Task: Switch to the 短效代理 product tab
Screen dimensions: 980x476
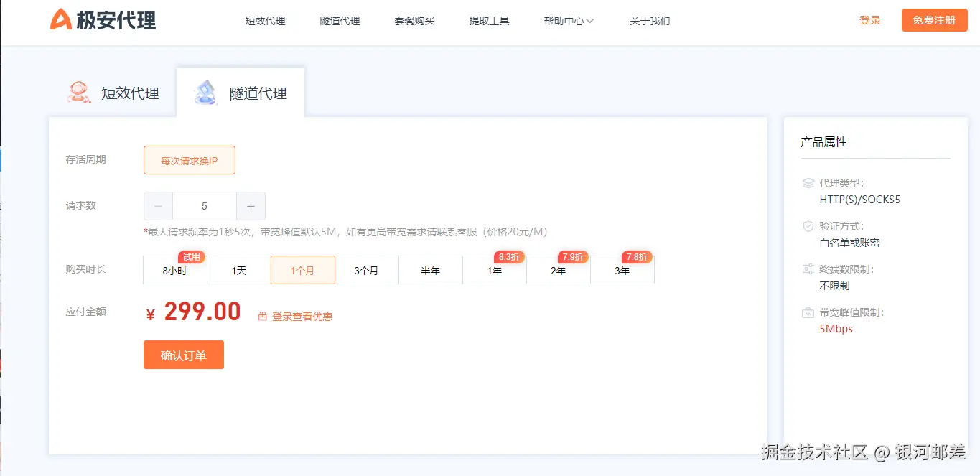Action: 113,93
